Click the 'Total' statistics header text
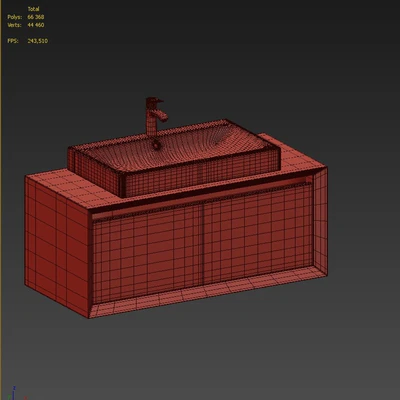Image resolution: width=400 pixels, height=400 pixels. (33, 9)
